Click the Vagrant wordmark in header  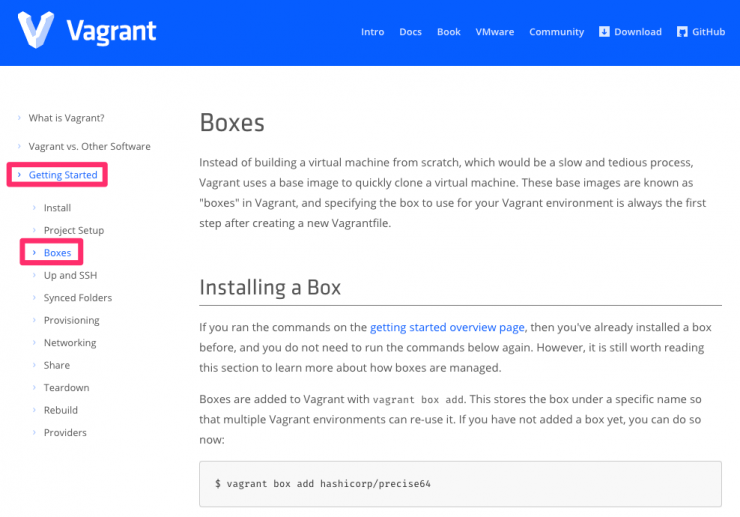coord(111,32)
